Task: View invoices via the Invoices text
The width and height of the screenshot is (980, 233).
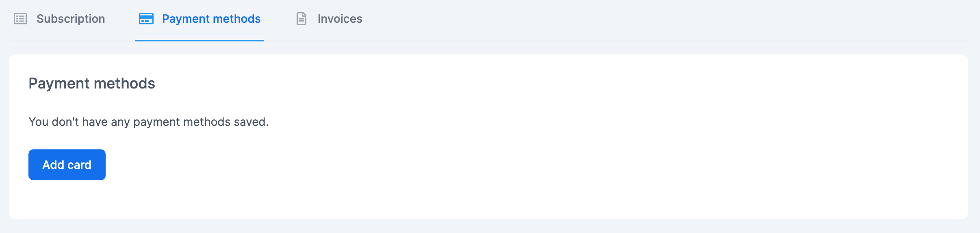Action: [340, 19]
